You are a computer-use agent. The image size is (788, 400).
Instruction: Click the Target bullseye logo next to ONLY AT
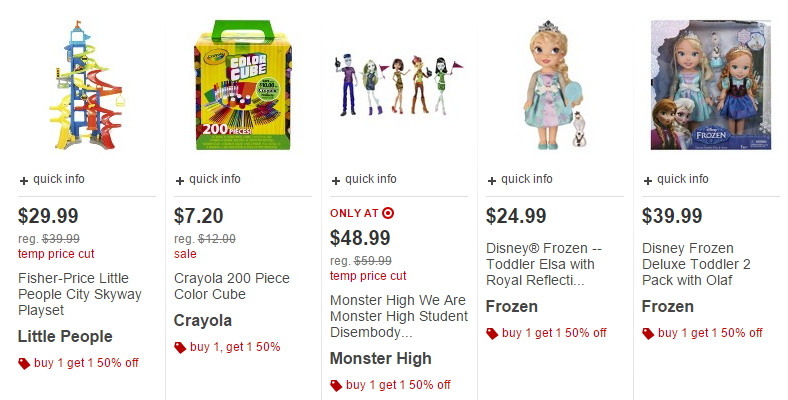(388, 213)
